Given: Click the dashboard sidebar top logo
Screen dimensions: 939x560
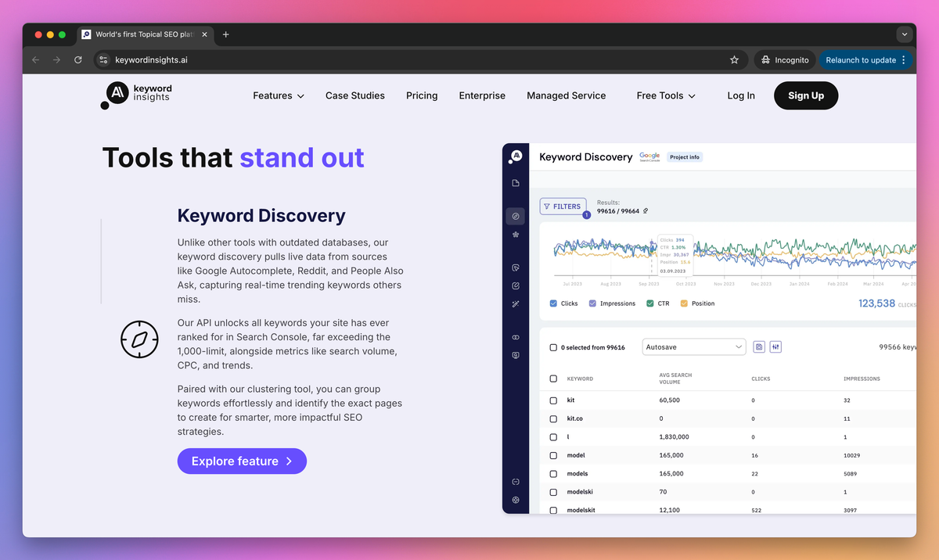Looking at the screenshot, I should coord(515,156).
